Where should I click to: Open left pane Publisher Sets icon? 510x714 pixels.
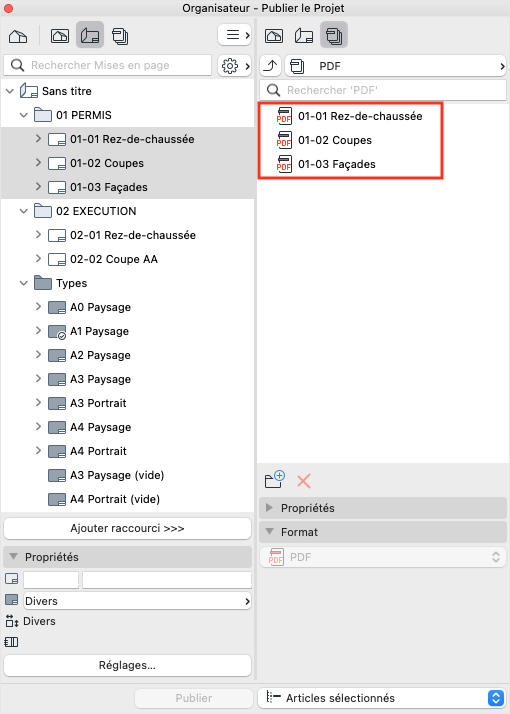click(x=120, y=36)
